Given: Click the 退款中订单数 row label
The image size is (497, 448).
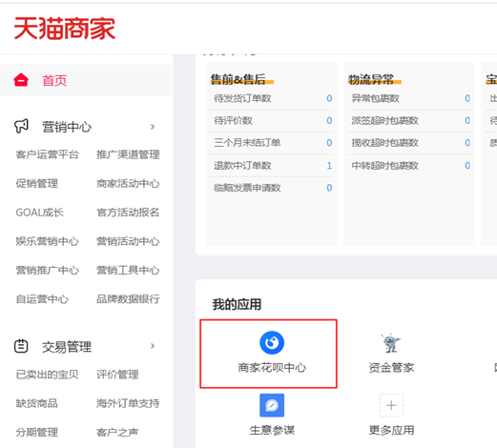Looking at the screenshot, I should coord(242,166).
